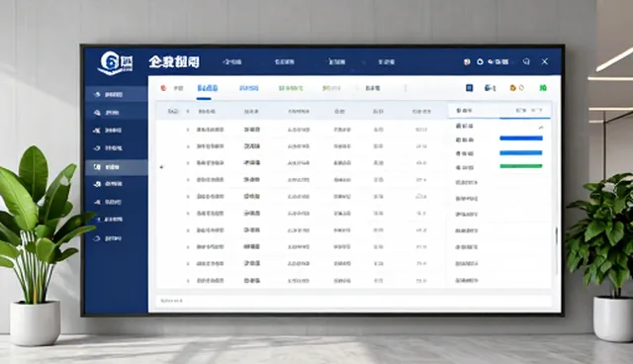The height and width of the screenshot is (364, 633).
Task: Click the dark blue square toolbar icon
Action: click(x=469, y=88)
